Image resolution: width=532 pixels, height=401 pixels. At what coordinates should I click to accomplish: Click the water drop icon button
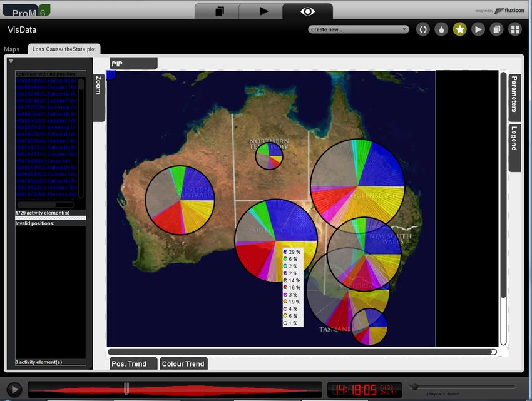[x=441, y=29]
